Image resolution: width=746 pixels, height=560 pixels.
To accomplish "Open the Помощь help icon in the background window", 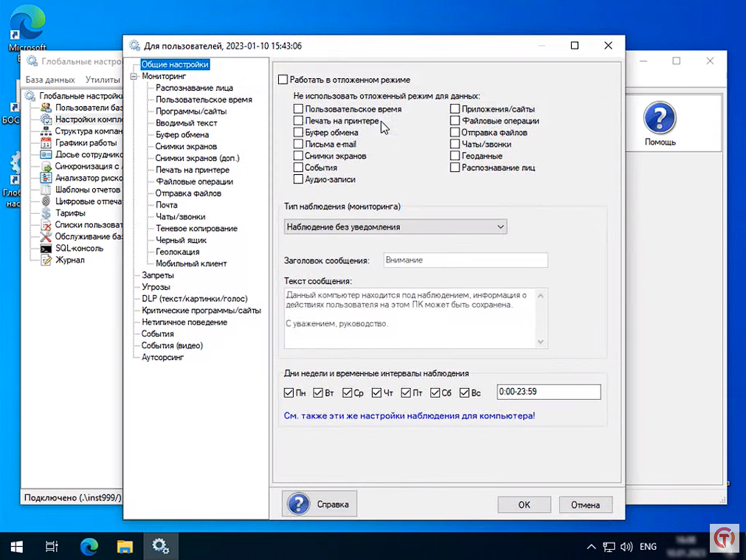I will [x=660, y=117].
